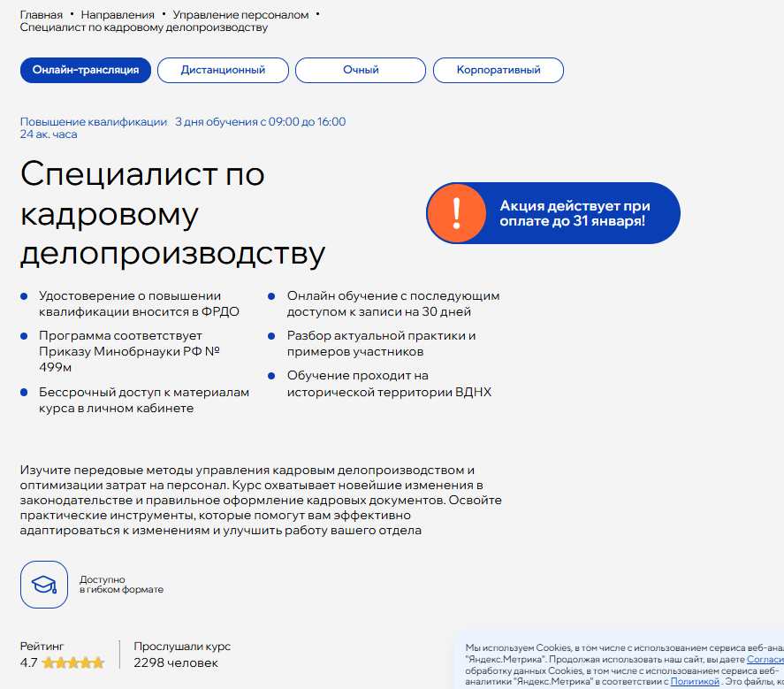Select the Онлайн-трансляция format tab
Screen dimensions: 784x689
(86, 70)
